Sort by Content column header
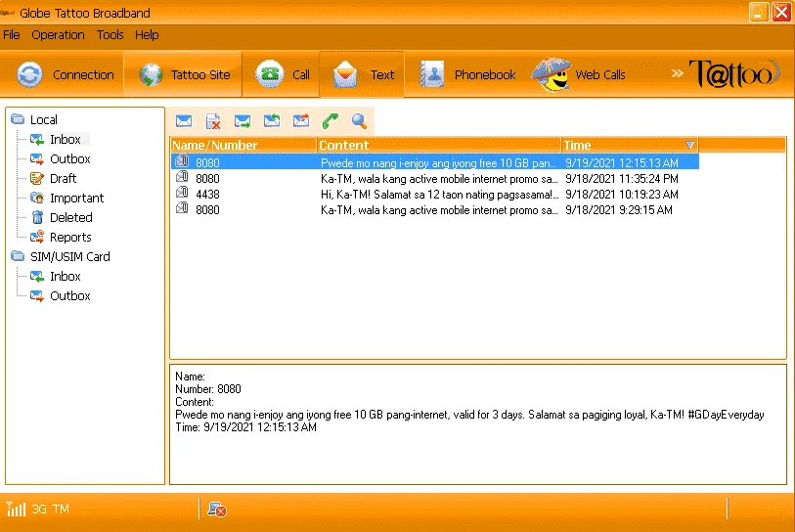 tap(439, 145)
